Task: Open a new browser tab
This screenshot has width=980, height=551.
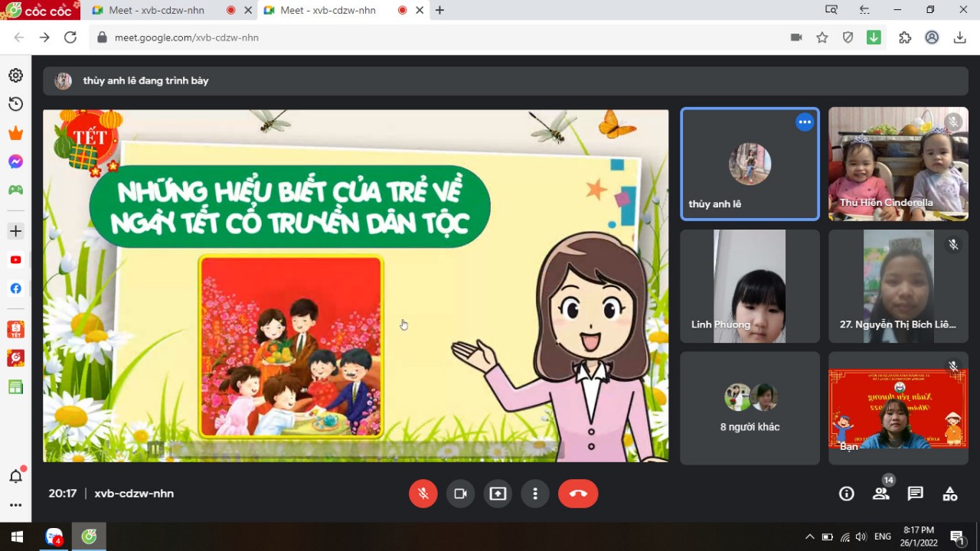Action: coord(439,10)
